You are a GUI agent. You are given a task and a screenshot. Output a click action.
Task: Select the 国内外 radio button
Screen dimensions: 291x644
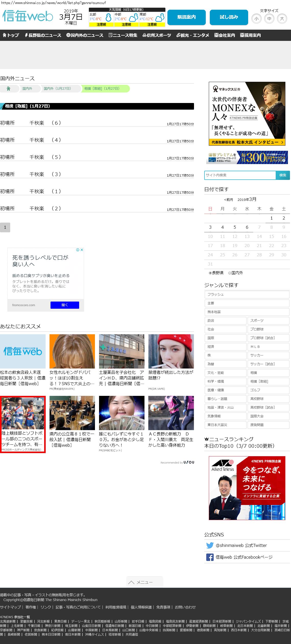[x=230, y=273]
